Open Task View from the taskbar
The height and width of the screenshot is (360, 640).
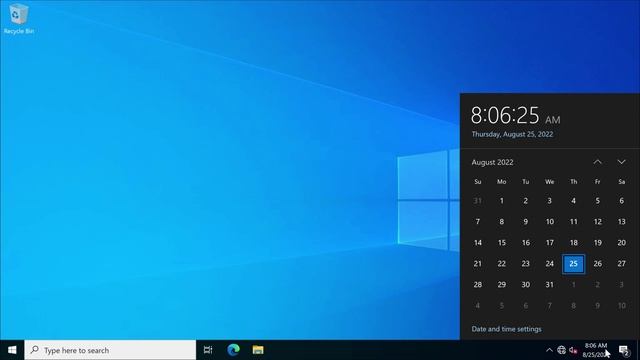[x=208, y=350]
